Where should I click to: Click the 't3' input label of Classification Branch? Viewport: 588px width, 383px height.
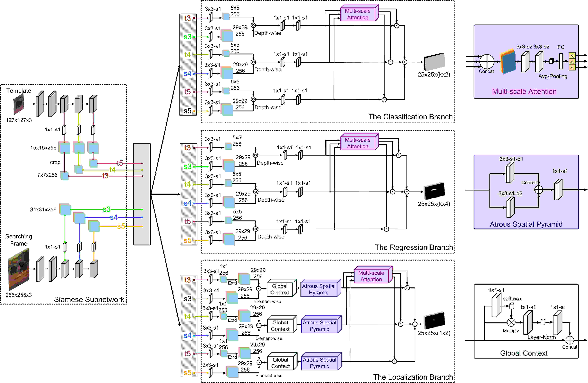[188, 18]
